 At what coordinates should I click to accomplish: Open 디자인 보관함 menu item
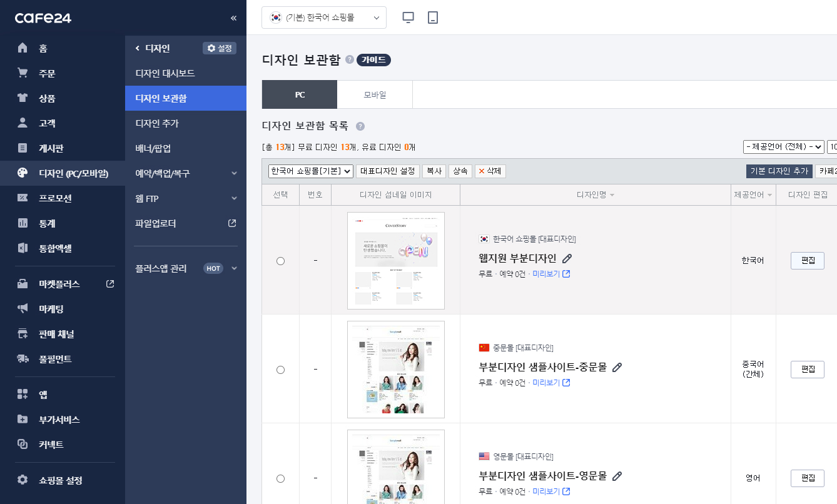186,98
